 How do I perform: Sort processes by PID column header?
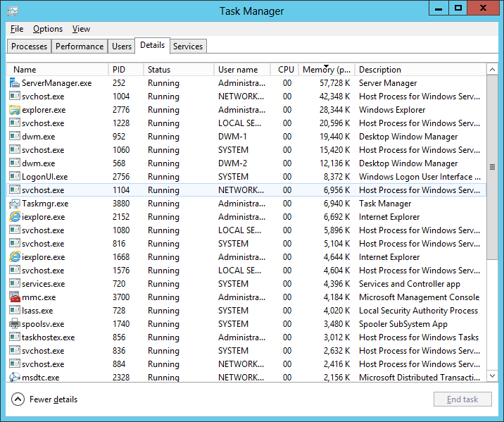(126, 70)
